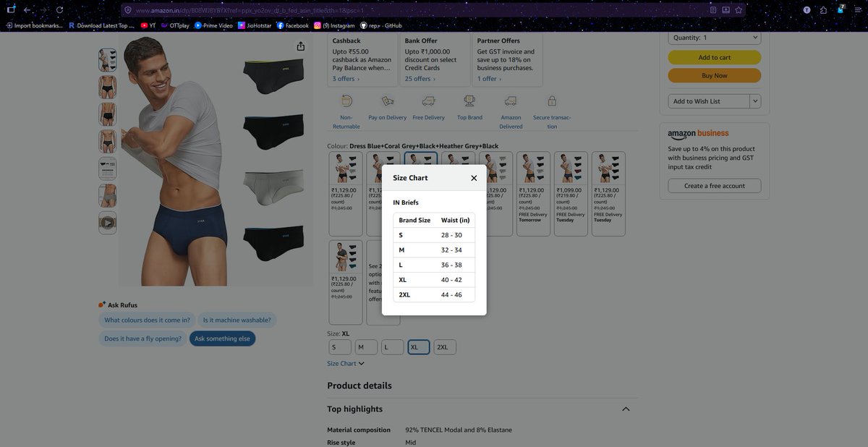The height and width of the screenshot is (447, 868).
Task: Select the colour variant with delivery Tomorrow
Action: [533, 194]
